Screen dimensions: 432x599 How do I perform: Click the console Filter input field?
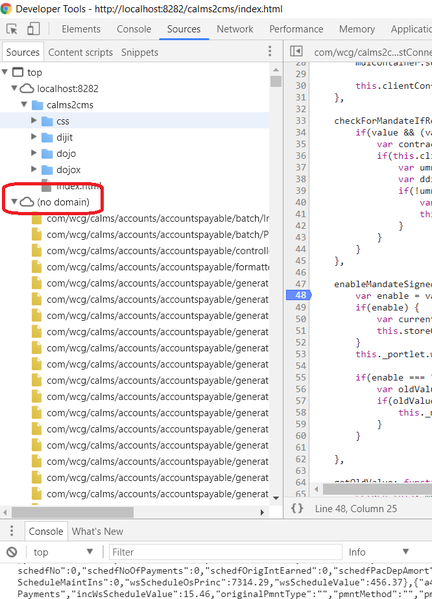(x=225, y=552)
